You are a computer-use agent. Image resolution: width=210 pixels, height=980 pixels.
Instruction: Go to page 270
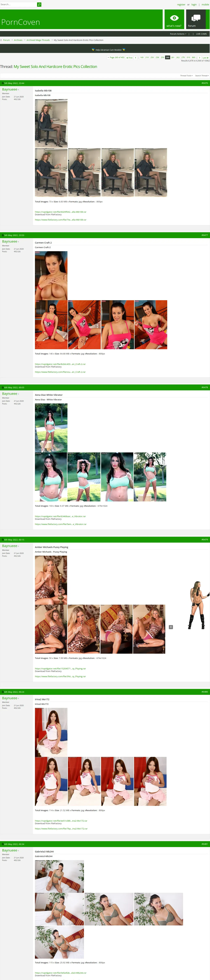(x=183, y=57)
